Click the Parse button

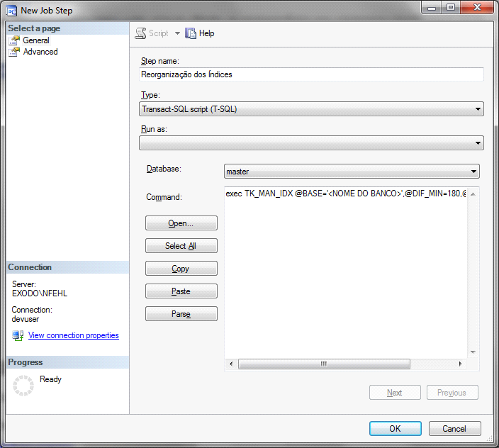pyautogui.click(x=181, y=314)
